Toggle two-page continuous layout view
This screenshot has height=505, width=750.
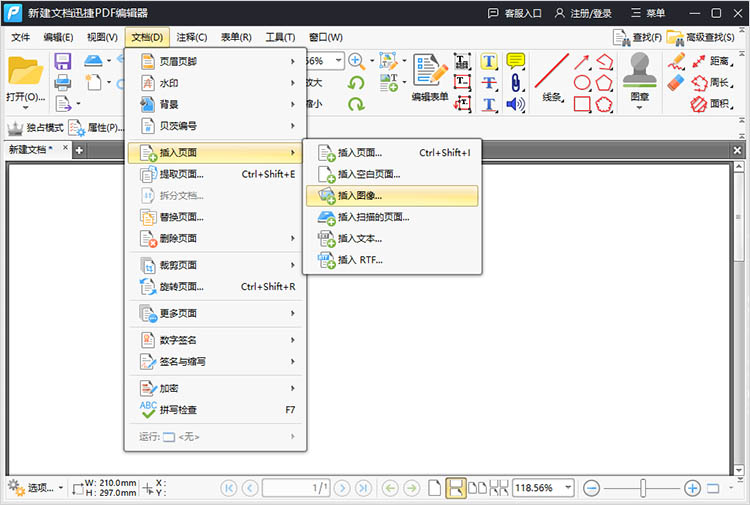point(498,488)
